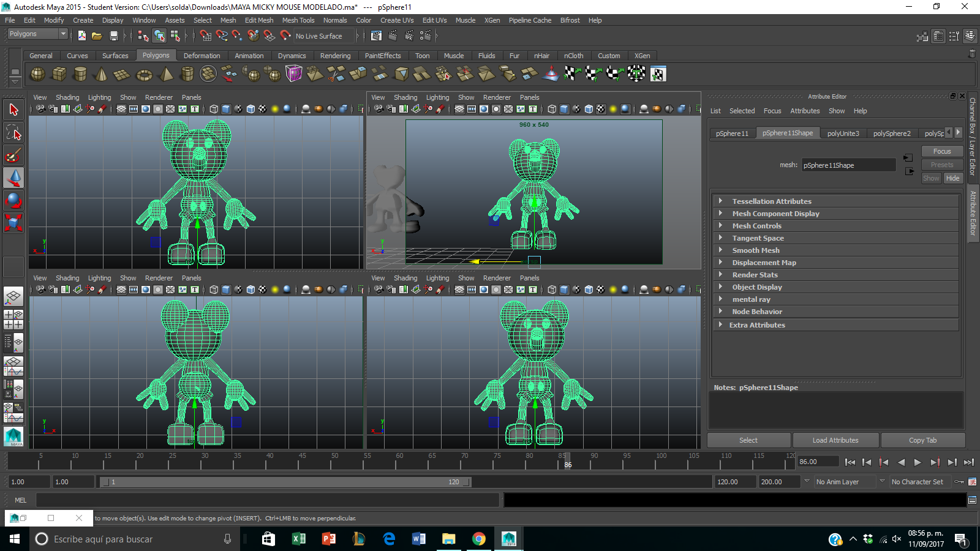The image size is (980, 551).
Task: Create polygon pyramid from shelf
Action: click(165, 74)
